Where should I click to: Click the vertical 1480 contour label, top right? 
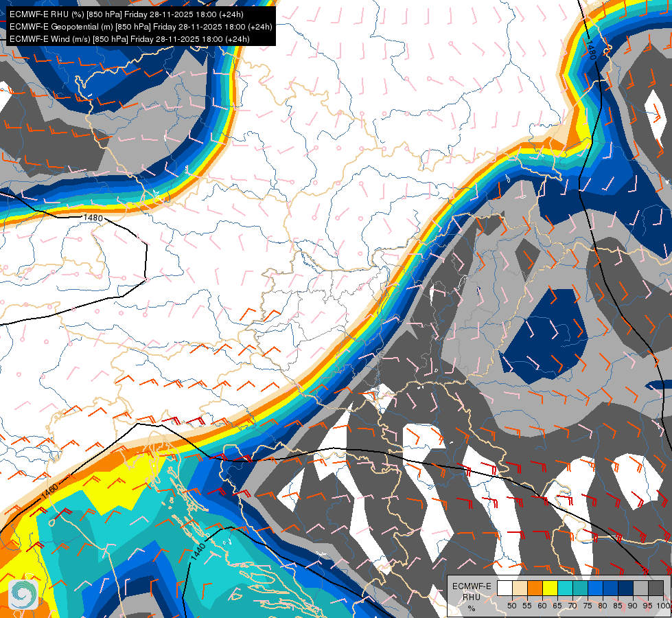591,51
